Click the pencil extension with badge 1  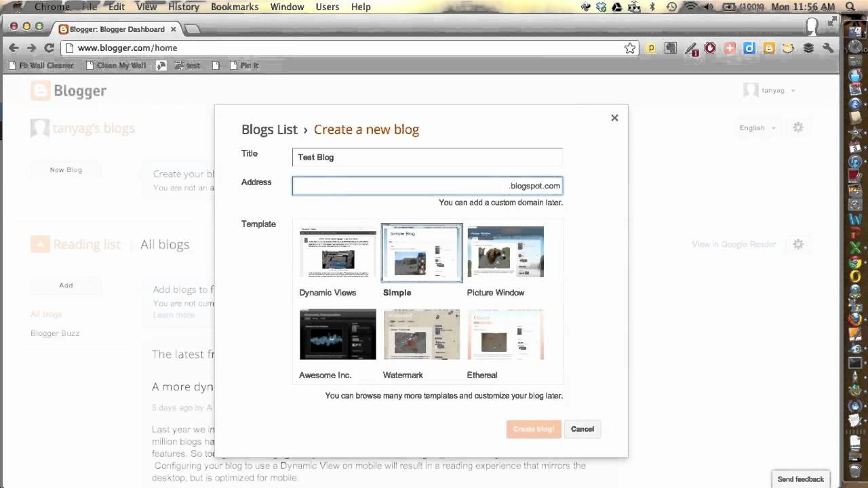[x=691, y=49]
